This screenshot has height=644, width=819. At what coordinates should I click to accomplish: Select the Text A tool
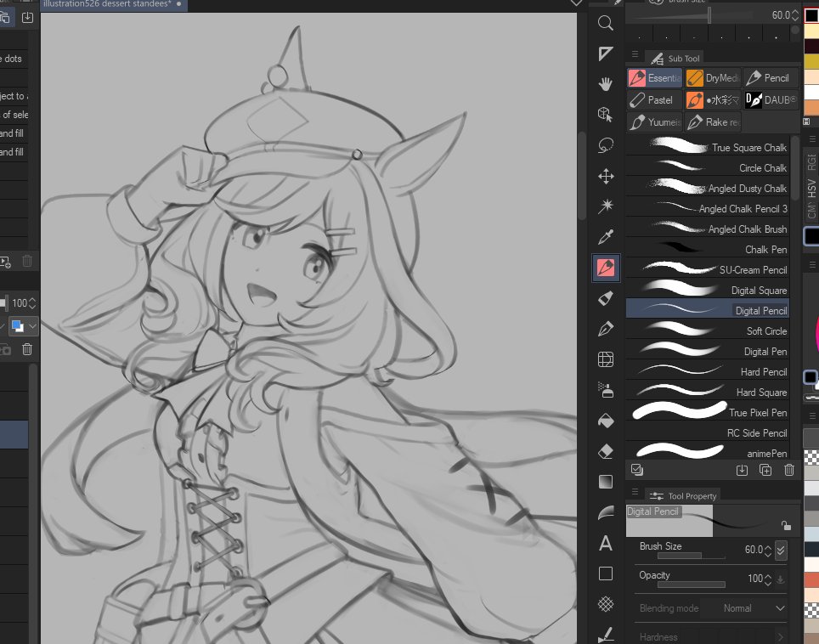click(606, 543)
